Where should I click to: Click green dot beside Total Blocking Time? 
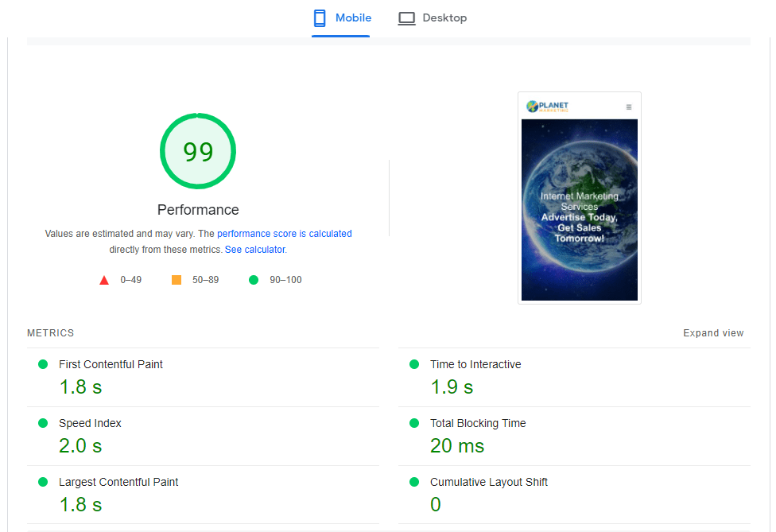click(414, 423)
